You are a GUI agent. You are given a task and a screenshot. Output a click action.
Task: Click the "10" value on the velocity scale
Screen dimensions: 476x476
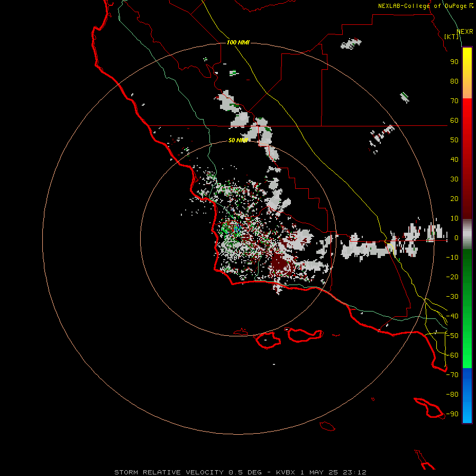454,218
